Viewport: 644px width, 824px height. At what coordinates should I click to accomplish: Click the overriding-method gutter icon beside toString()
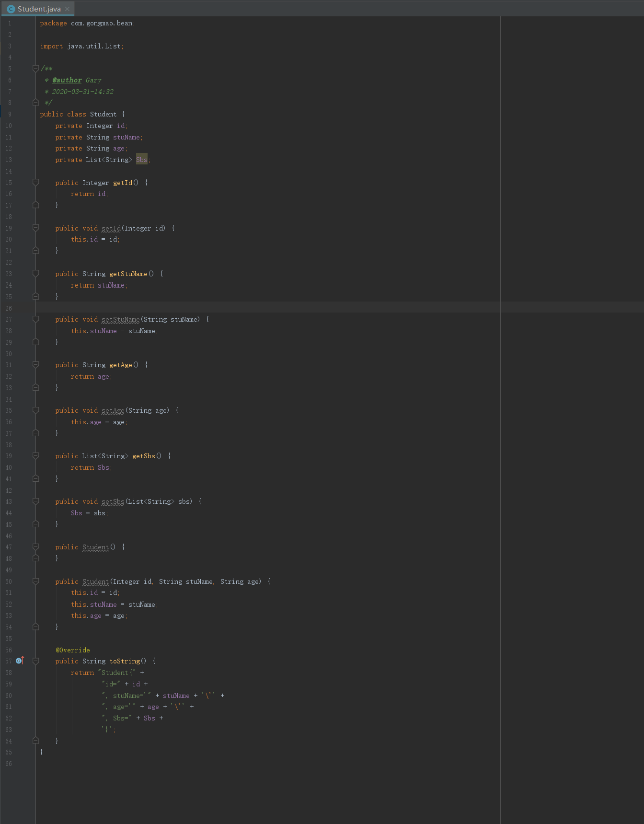tap(20, 661)
